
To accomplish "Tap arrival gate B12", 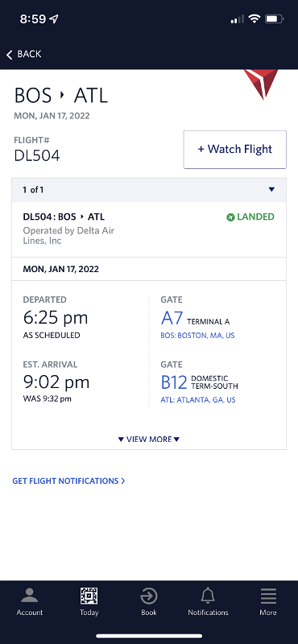I will tap(174, 382).
